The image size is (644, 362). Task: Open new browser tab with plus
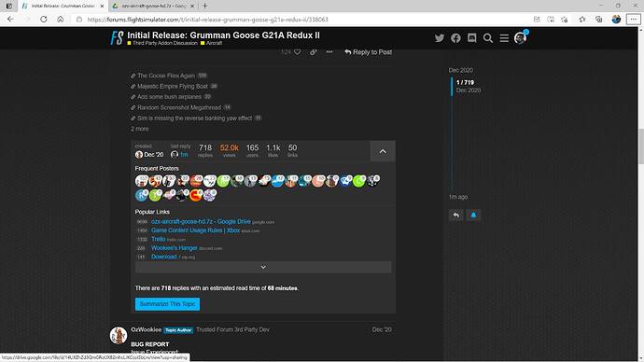pos(205,6)
